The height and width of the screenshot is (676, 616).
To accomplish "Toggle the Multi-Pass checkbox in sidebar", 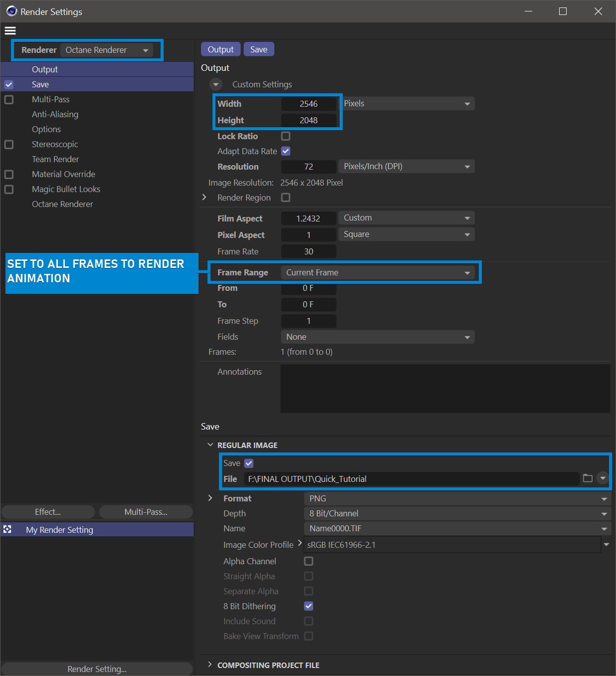I will click(x=9, y=99).
